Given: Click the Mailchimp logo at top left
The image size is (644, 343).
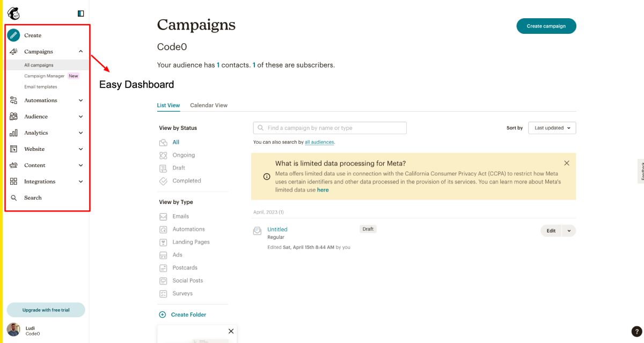Looking at the screenshot, I should [x=12, y=13].
